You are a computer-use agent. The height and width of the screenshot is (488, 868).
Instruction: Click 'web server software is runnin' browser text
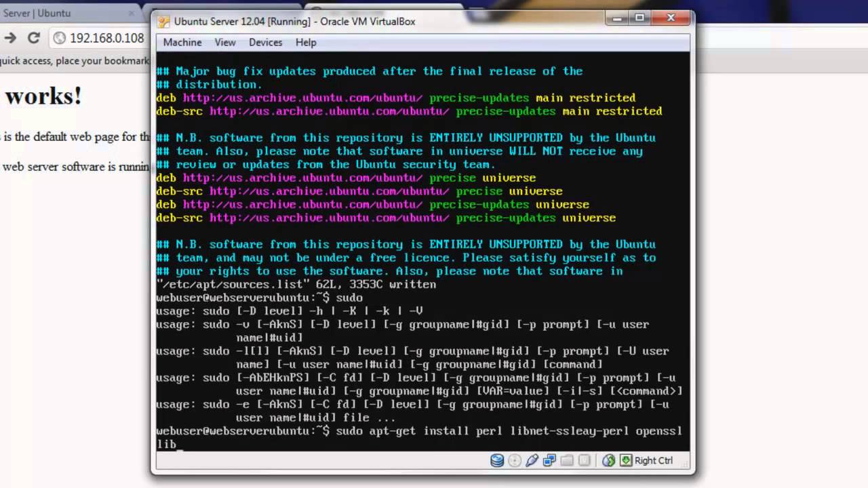(75, 167)
